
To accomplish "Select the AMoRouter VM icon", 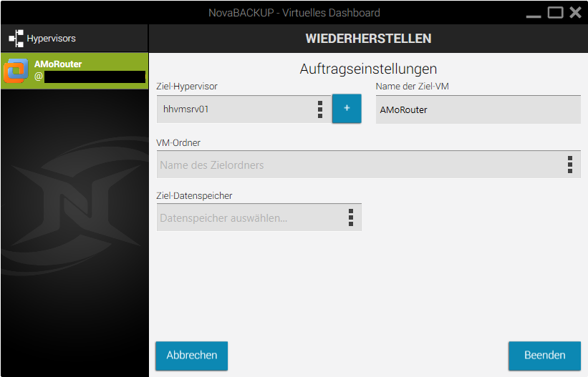I will (16, 70).
